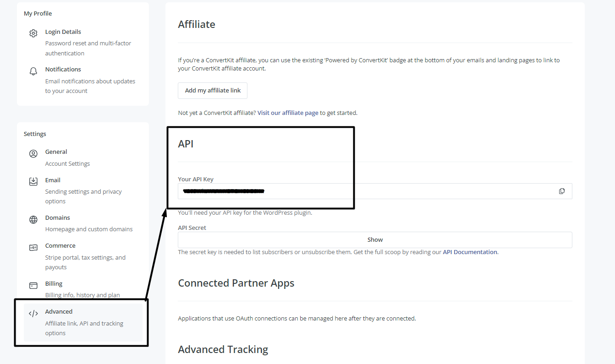Click the Connected Partner Apps heading
Image resolution: width=615 pixels, height=364 pixels.
tap(236, 283)
